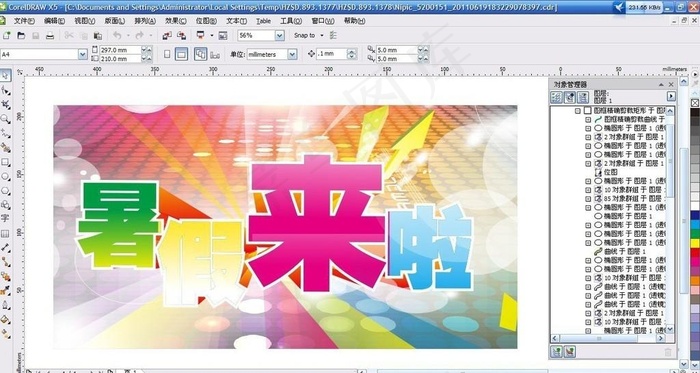Select the Fill bucket tool
This screenshot has height=373, width=700.
(5, 319)
